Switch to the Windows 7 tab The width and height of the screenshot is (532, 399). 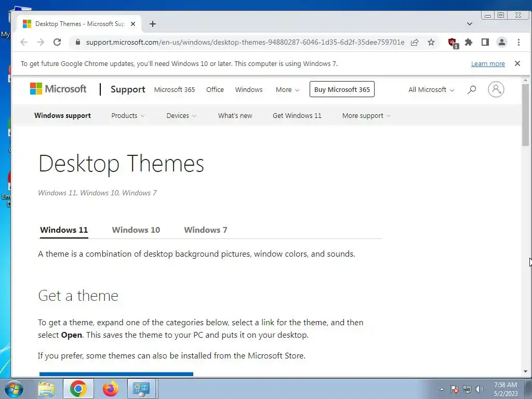206,230
